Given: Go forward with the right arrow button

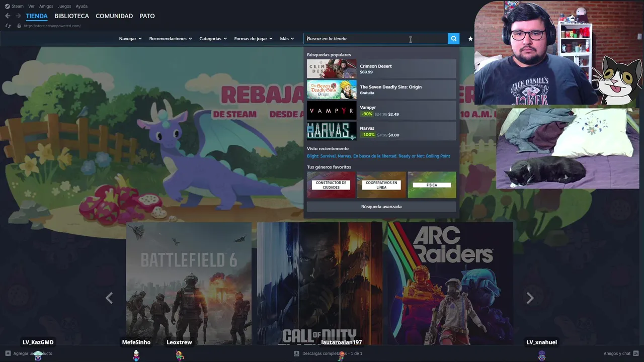Looking at the screenshot, I should (18, 16).
